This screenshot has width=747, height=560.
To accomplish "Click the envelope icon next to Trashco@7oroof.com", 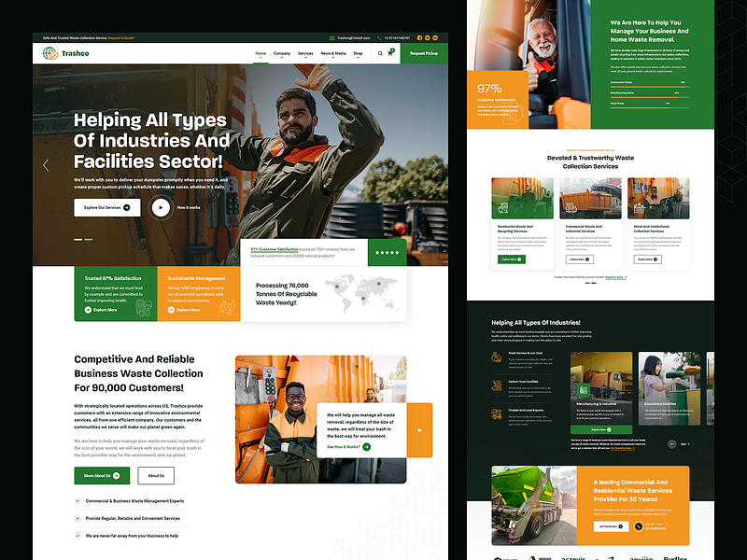I will (x=331, y=39).
